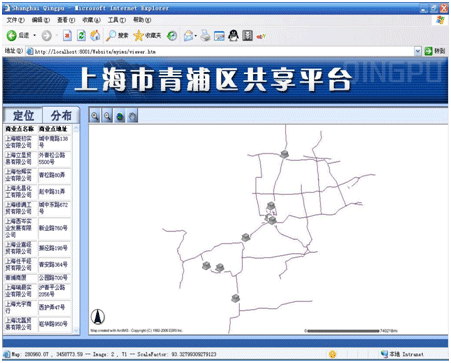Open the 帮助(H) menu
This screenshot has height=363, width=451.
(x=142, y=20)
